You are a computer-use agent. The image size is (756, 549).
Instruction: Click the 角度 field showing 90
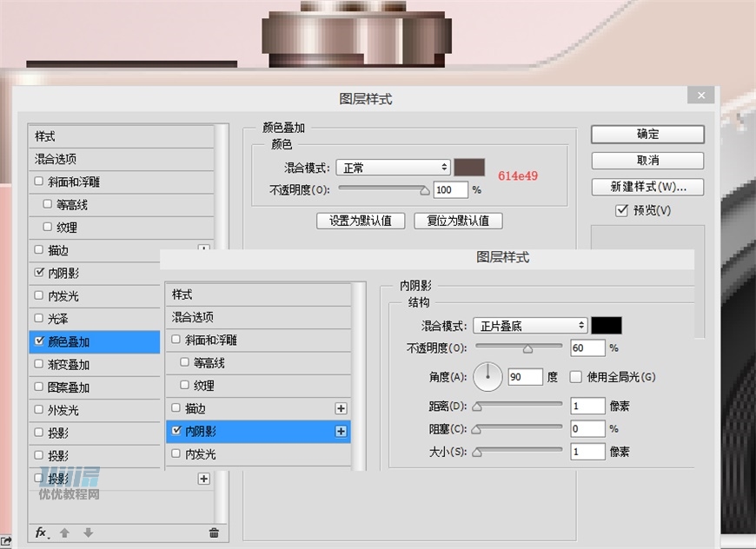tap(526, 377)
